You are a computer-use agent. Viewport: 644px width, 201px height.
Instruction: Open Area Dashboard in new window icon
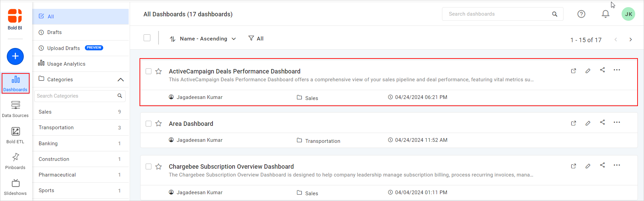click(573, 123)
